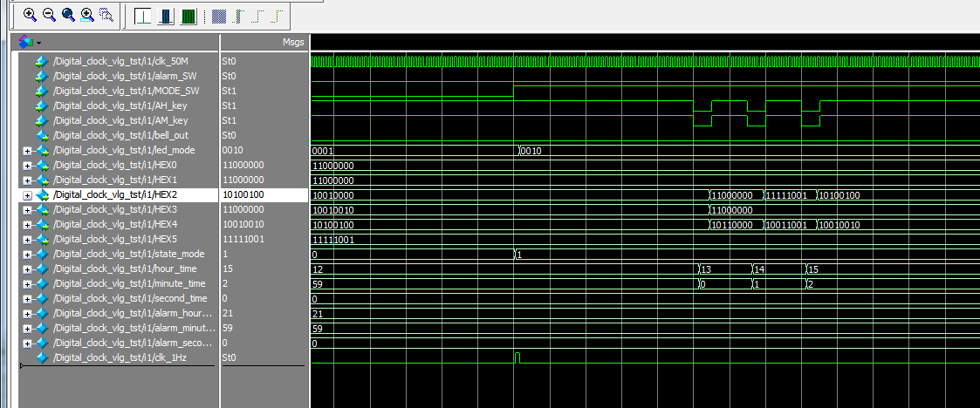Click the signal icon beside bell_out
The width and height of the screenshot is (980, 408).
(x=43, y=135)
